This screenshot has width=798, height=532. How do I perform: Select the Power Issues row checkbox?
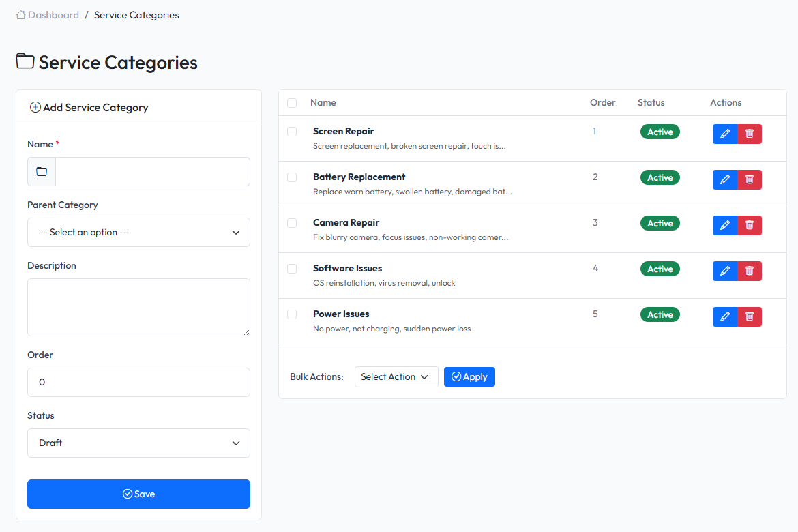coord(292,314)
